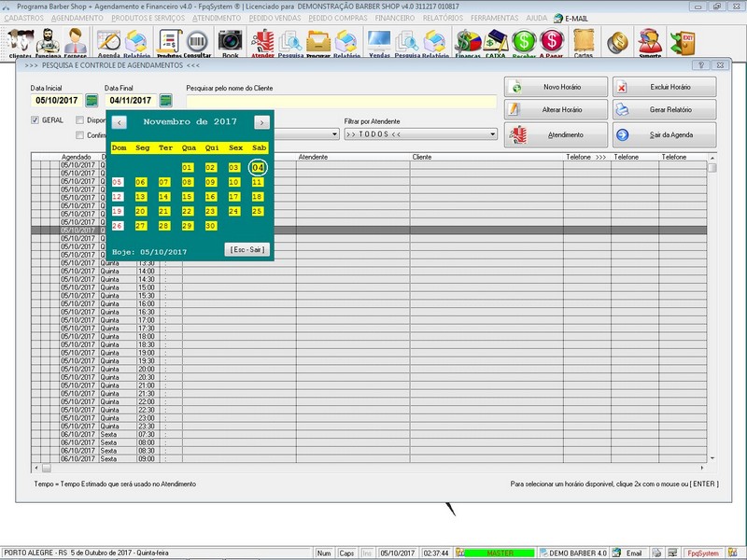Open the Cartas parchment icon
Image resolution: width=747 pixels, height=560 pixels.
coord(584,43)
